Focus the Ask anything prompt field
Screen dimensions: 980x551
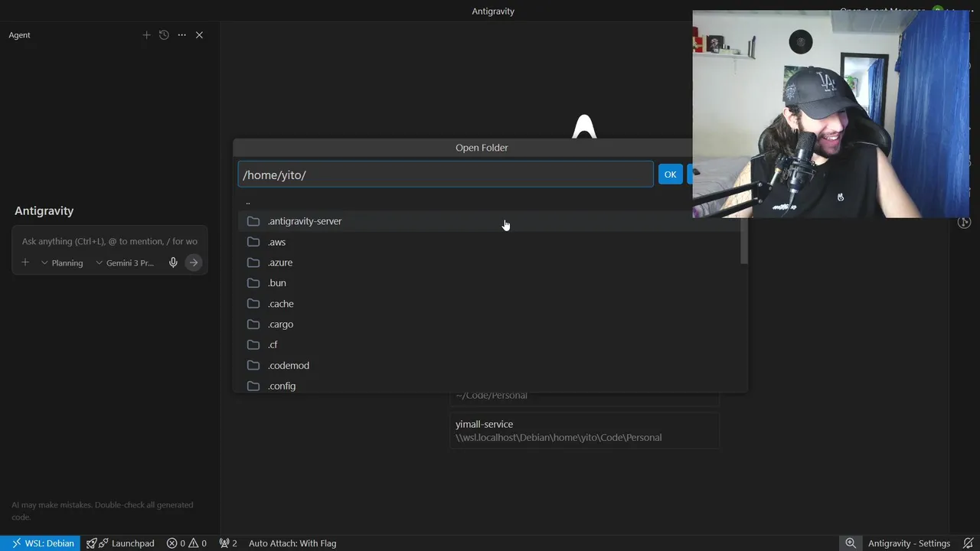pos(109,241)
